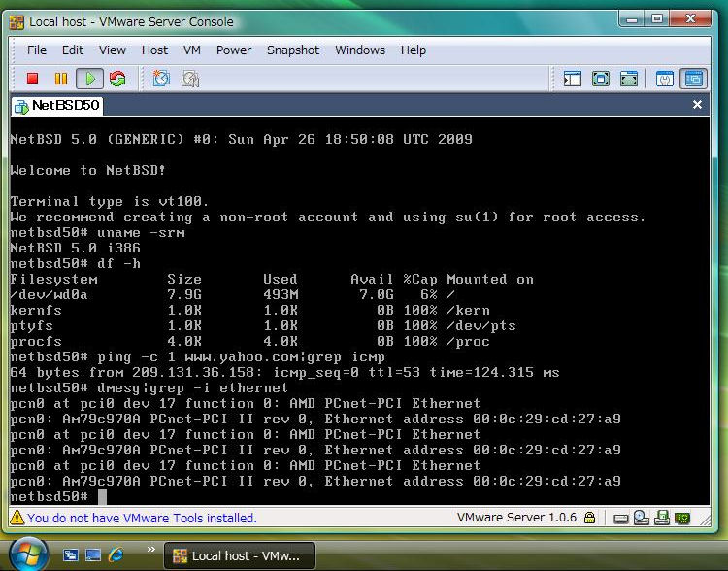Image resolution: width=728 pixels, height=571 pixels.
Task: Enter full screen mode icon
Action: [x=601, y=79]
